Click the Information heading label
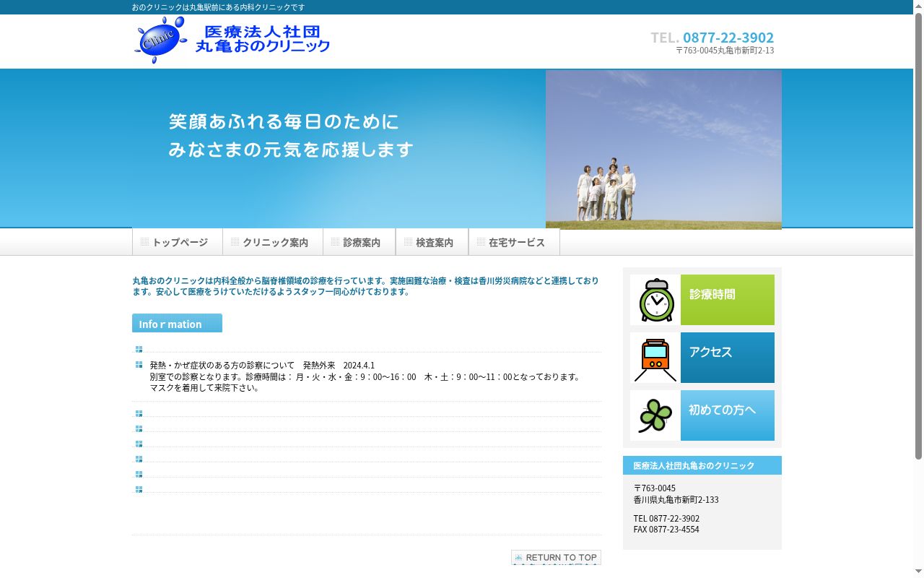This screenshot has height=578, width=924. (177, 323)
